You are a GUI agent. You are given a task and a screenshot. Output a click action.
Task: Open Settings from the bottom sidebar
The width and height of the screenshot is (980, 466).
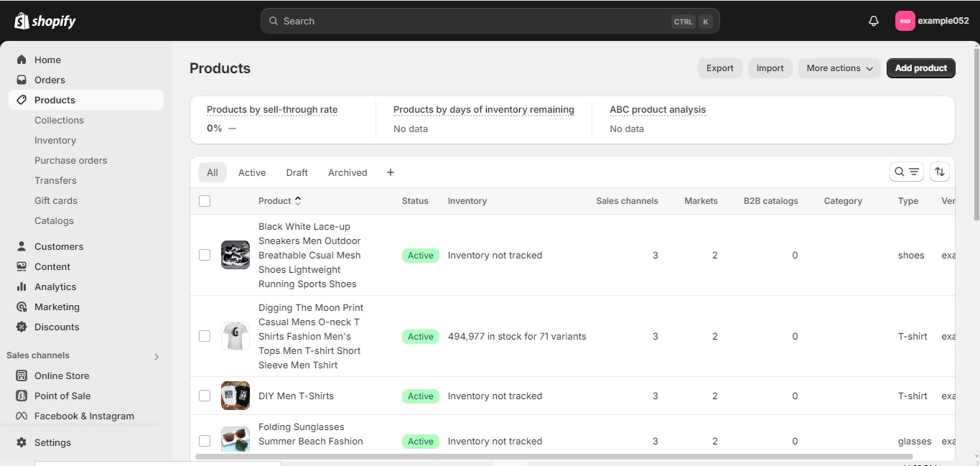coord(52,442)
